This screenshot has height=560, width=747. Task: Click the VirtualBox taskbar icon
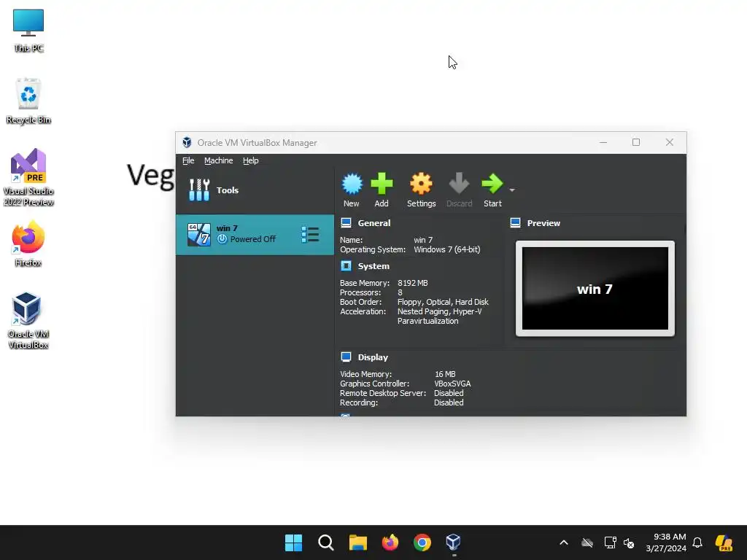[454, 542]
